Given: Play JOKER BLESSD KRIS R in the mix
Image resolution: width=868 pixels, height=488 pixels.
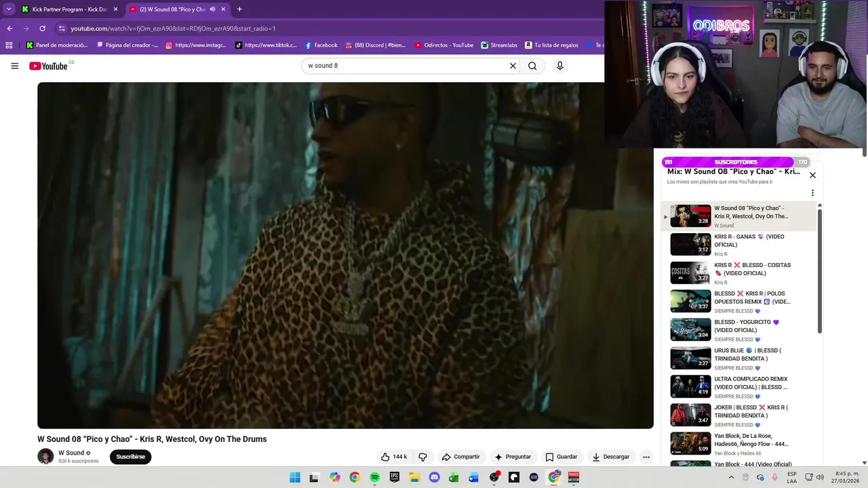Looking at the screenshot, I should point(739,415).
